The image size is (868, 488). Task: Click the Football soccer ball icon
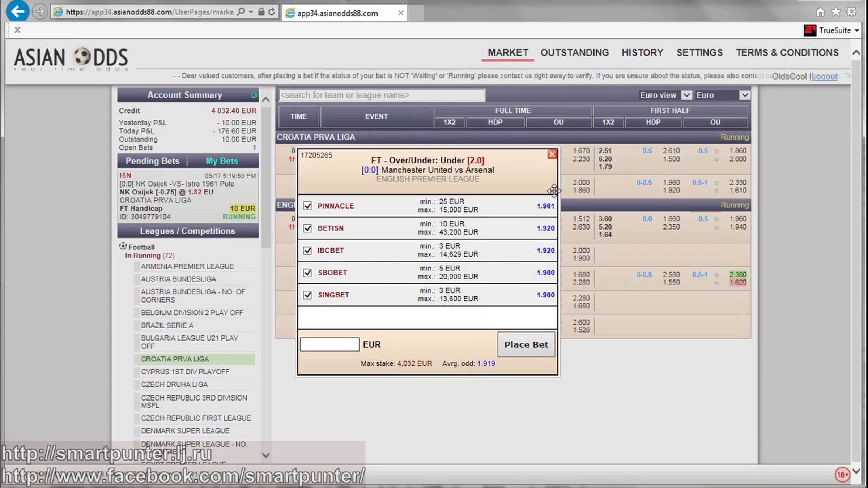point(123,247)
